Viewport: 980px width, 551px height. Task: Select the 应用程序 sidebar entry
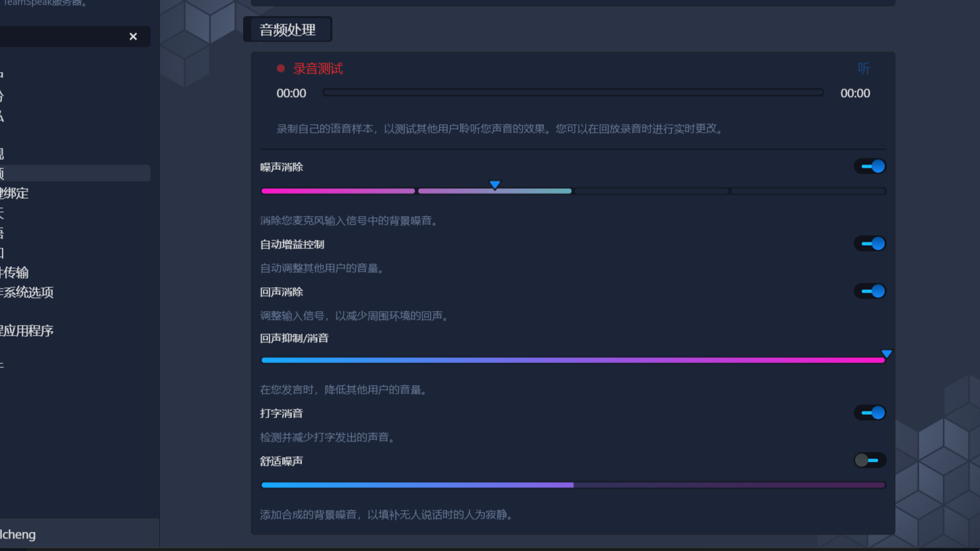26,331
